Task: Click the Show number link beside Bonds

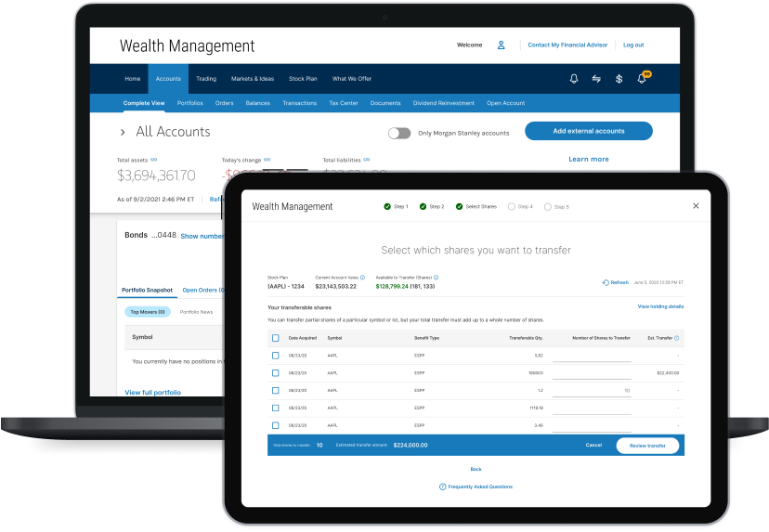Action: point(202,237)
